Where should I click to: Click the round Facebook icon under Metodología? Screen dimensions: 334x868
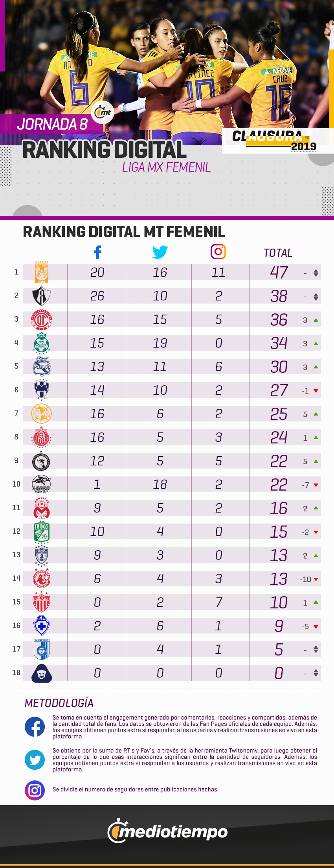pyautogui.click(x=35, y=727)
